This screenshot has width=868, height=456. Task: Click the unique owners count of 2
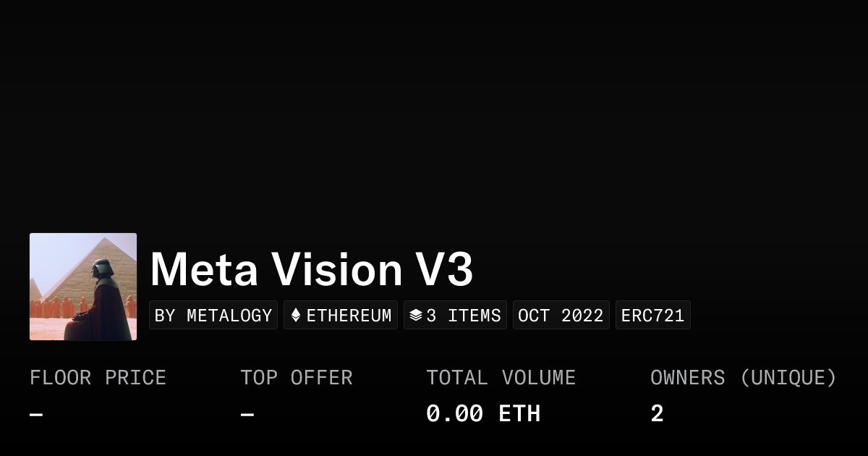tap(657, 414)
